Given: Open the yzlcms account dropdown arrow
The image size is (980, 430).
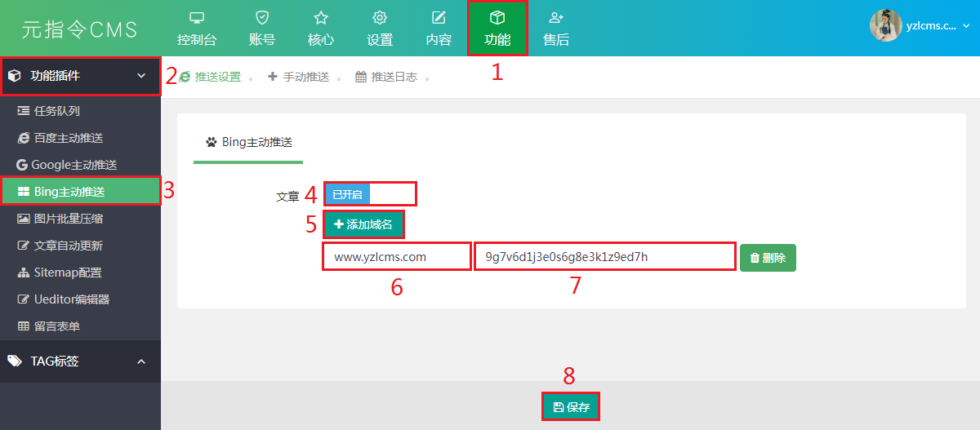Looking at the screenshot, I should pyautogui.click(x=966, y=26).
